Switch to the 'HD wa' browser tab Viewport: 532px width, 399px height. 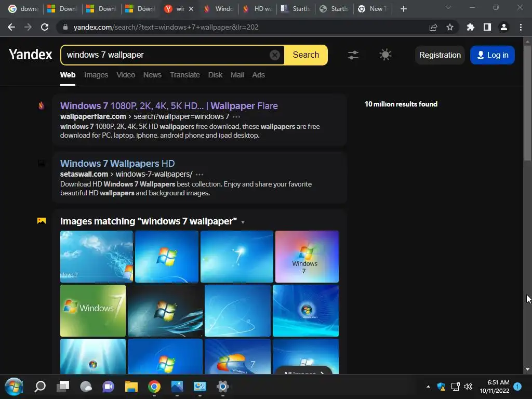258,9
